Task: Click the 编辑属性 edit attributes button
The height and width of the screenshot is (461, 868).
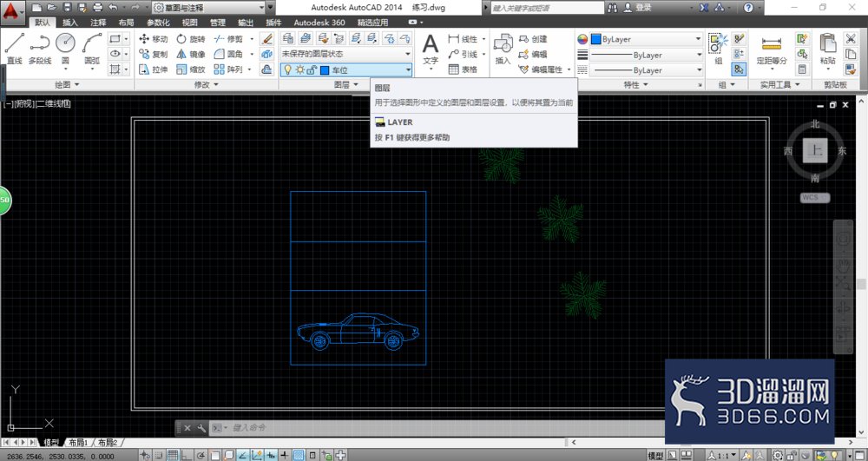Action: (x=542, y=69)
